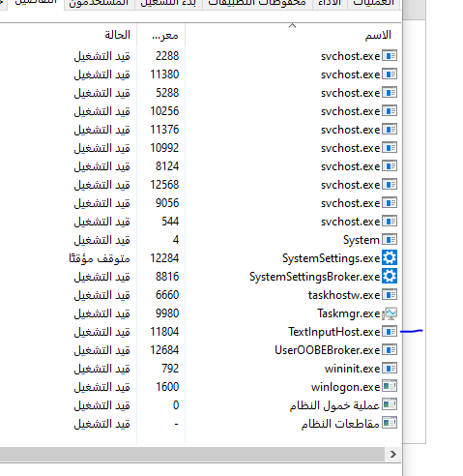Click the svchost.exe icon for PID 2288

pyautogui.click(x=390, y=56)
